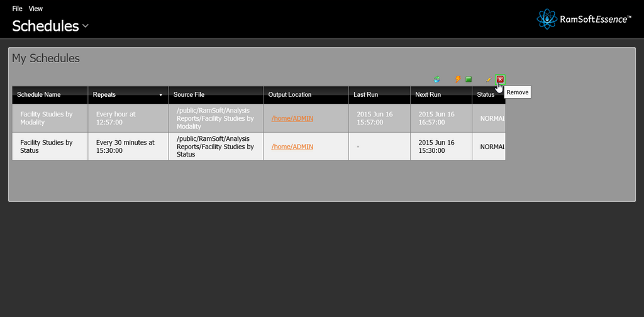644x317 pixels.
Task: Select the Facility Studies by Modality row
Action: [49, 118]
